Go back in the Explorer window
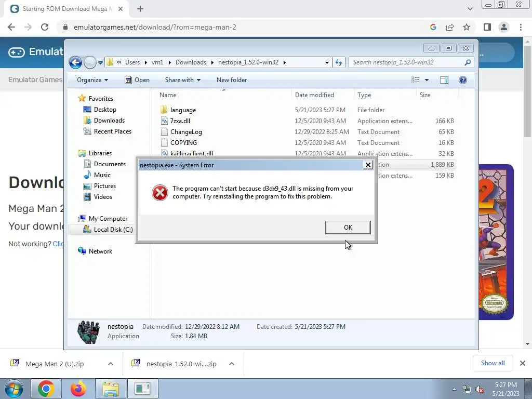The height and width of the screenshot is (399, 532). tap(75, 62)
